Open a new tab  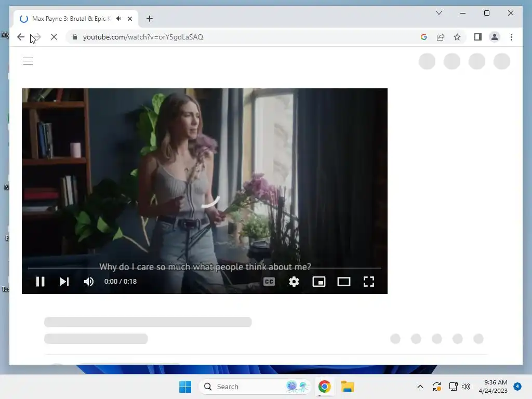pos(150,19)
